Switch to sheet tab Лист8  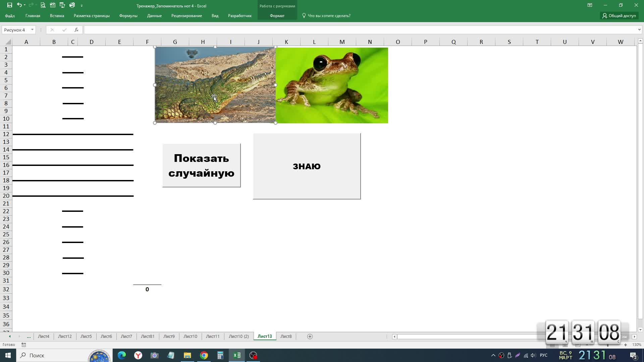coord(286,336)
